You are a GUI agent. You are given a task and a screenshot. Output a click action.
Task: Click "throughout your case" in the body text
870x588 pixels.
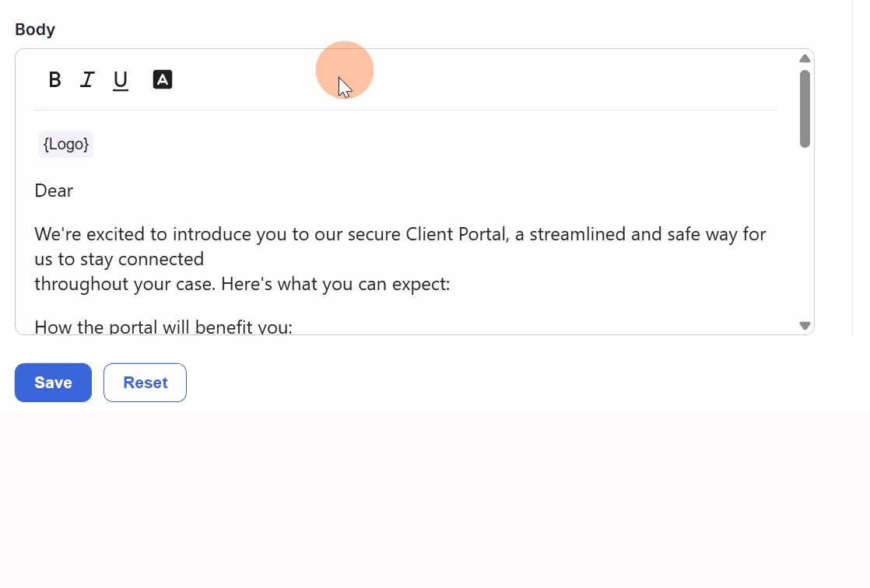(125, 285)
